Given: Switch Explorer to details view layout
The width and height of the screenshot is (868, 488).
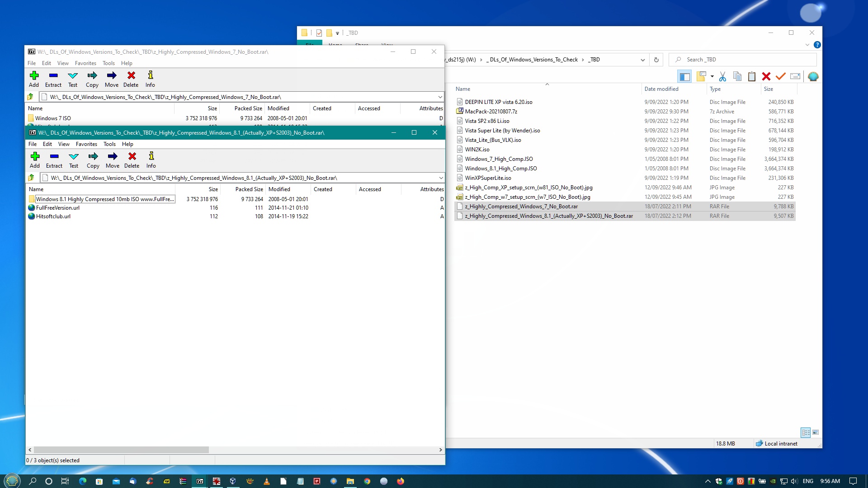Looking at the screenshot, I should click(806, 432).
